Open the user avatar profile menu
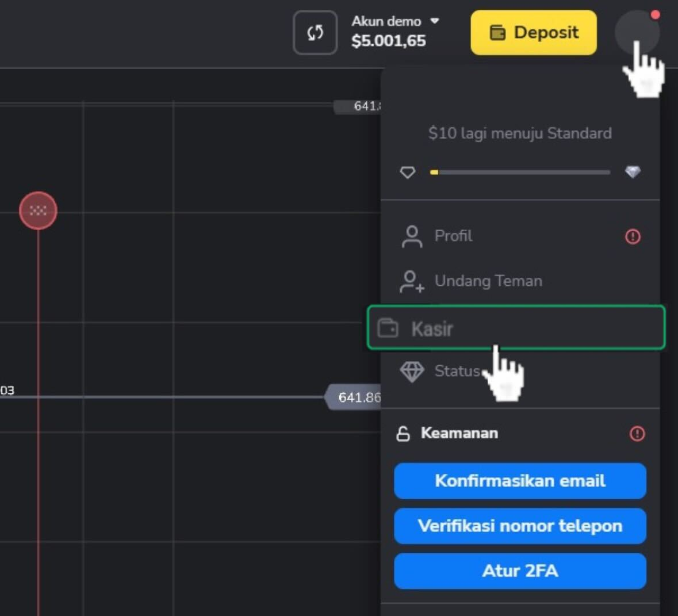 637,32
